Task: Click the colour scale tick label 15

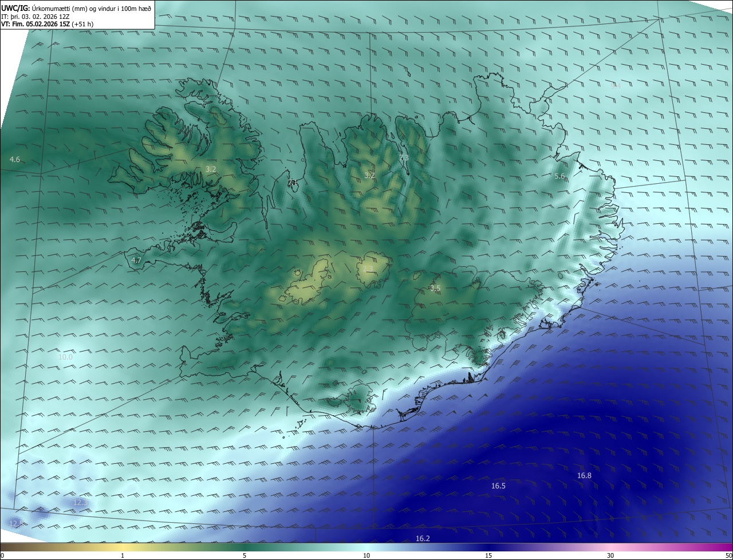Action: pyautogui.click(x=488, y=555)
